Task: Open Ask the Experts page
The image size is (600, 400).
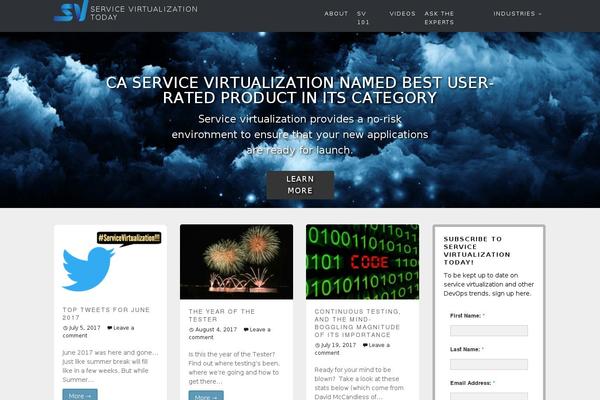Action: (x=439, y=18)
